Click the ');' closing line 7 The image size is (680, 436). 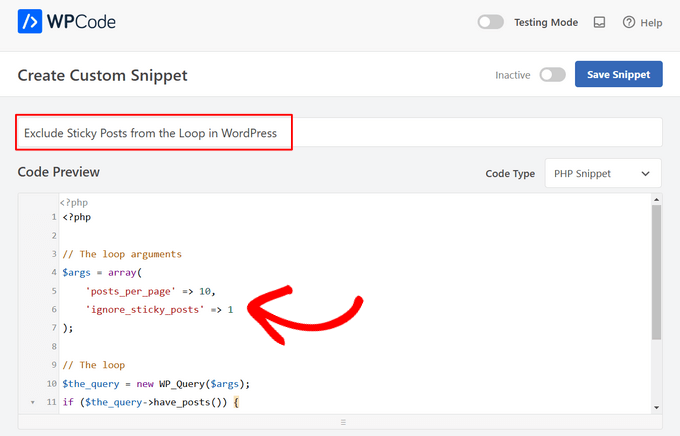68,328
